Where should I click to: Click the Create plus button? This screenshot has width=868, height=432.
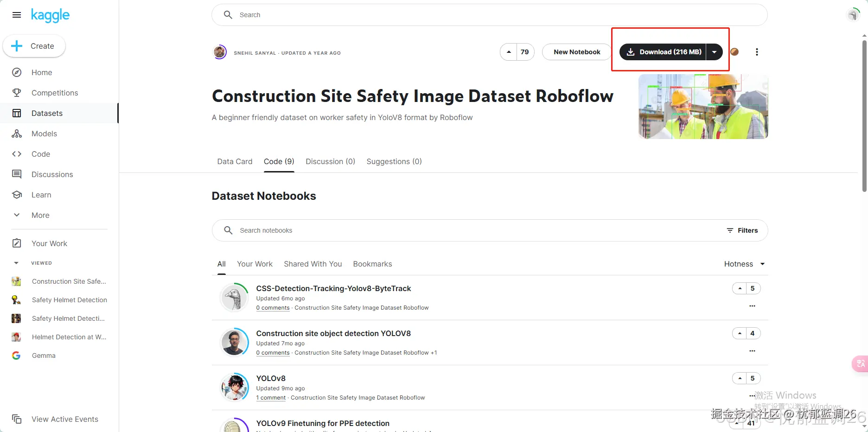34,46
